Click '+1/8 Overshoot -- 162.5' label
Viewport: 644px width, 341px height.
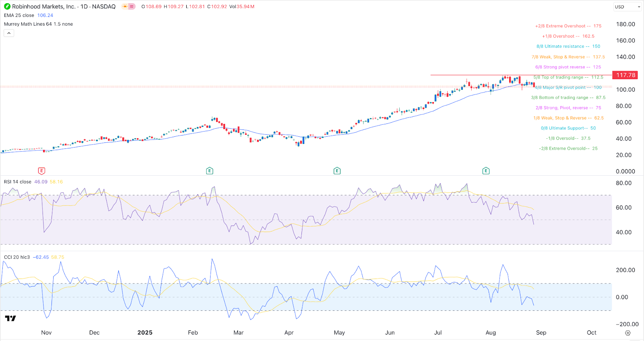(x=568, y=36)
